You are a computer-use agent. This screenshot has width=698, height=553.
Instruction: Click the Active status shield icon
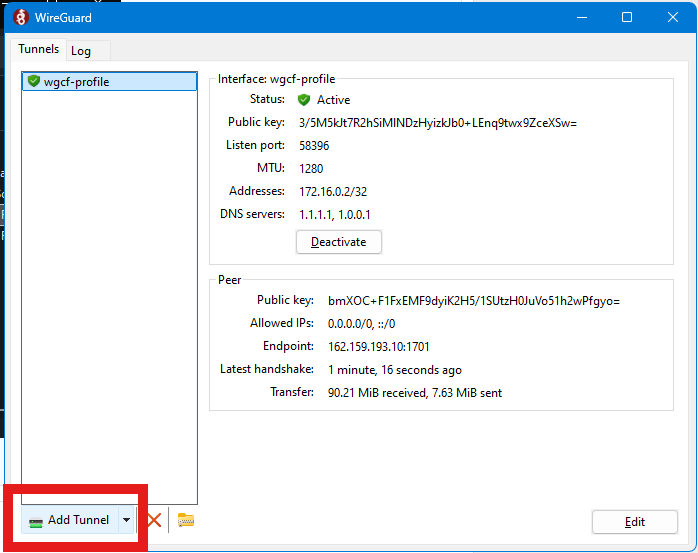pyautogui.click(x=304, y=100)
